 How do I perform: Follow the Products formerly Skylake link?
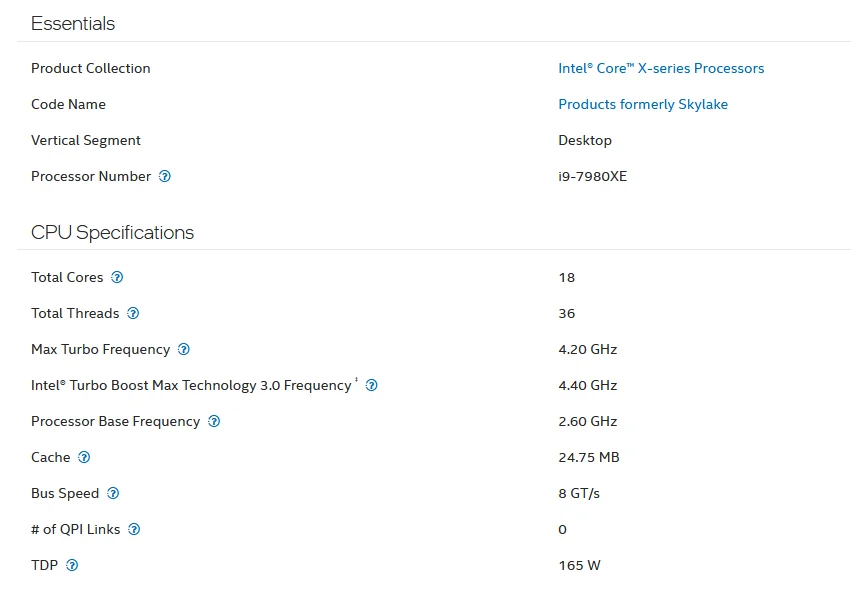(x=642, y=105)
